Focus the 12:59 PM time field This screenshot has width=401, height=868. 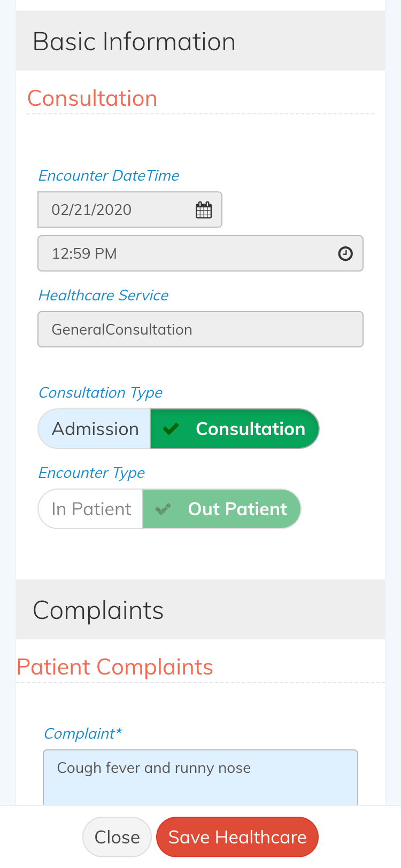(187, 253)
